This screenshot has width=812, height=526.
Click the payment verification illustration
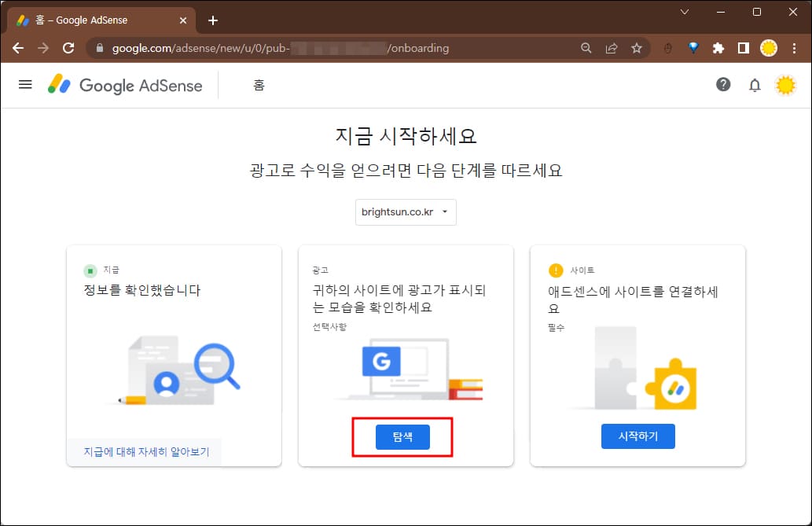pos(174,370)
